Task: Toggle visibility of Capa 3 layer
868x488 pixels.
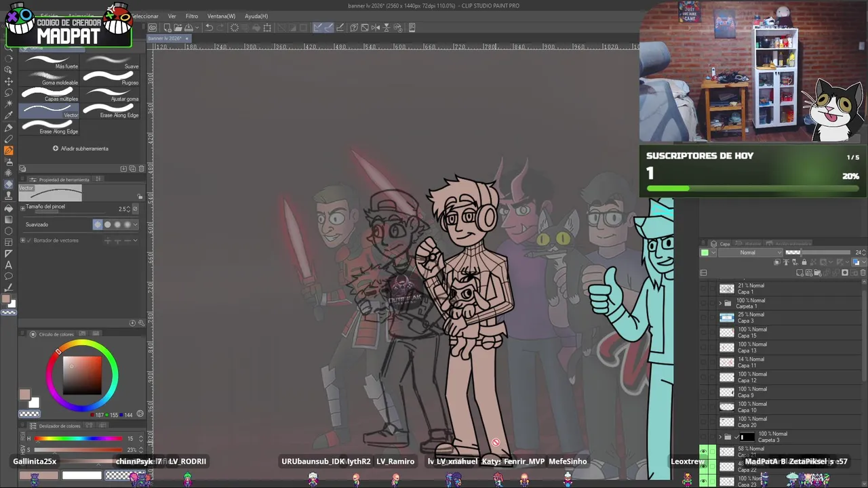Action: 704,318
